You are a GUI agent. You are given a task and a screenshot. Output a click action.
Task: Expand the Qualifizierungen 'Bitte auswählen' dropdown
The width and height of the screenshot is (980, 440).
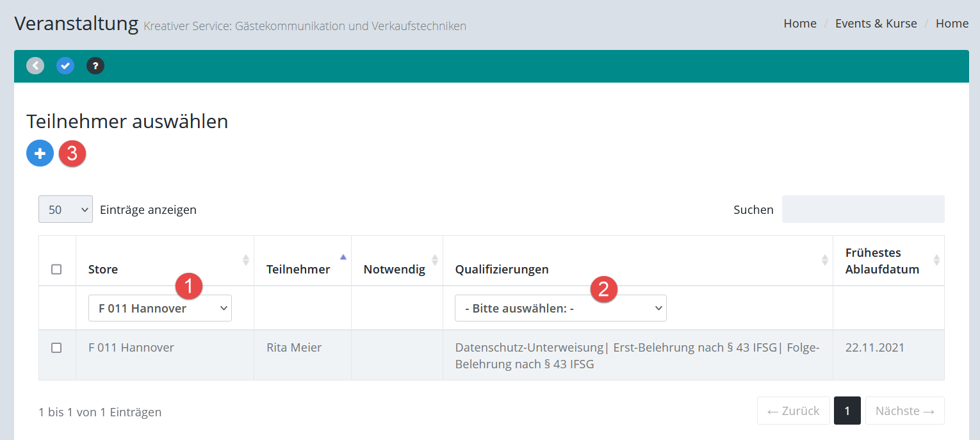[560, 308]
